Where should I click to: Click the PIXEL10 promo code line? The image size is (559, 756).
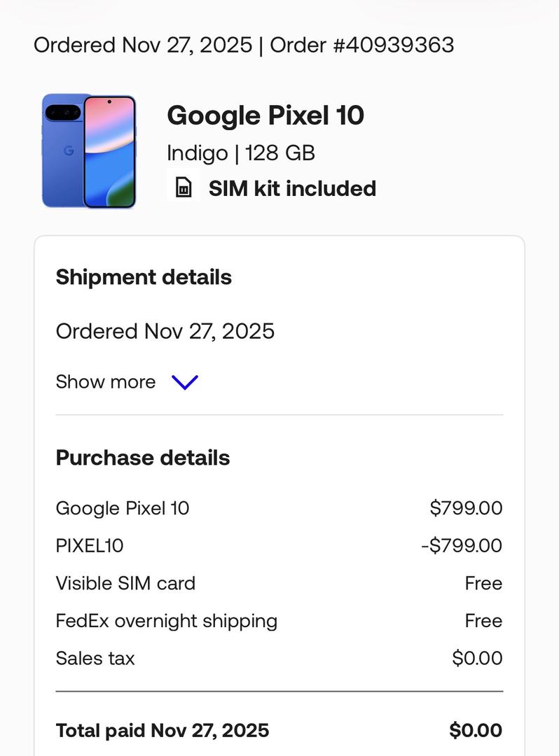click(90, 546)
